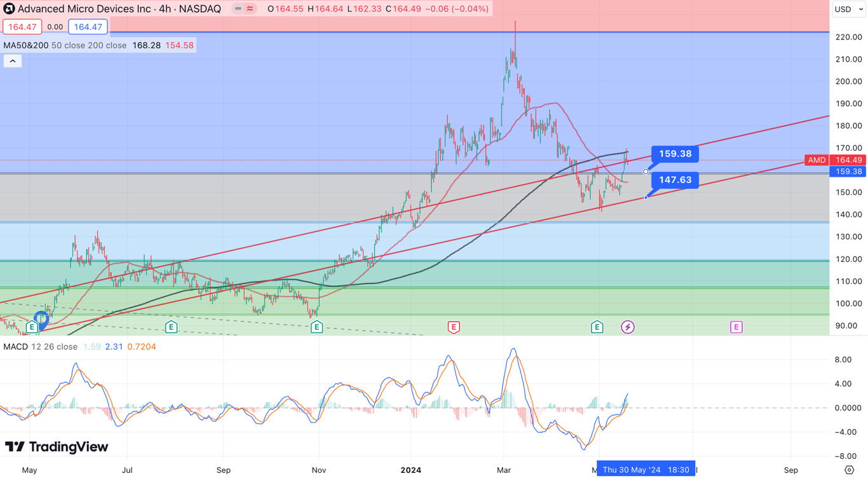Open the pink future earnings marker
The height and width of the screenshot is (478, 868).
point(736,327)
